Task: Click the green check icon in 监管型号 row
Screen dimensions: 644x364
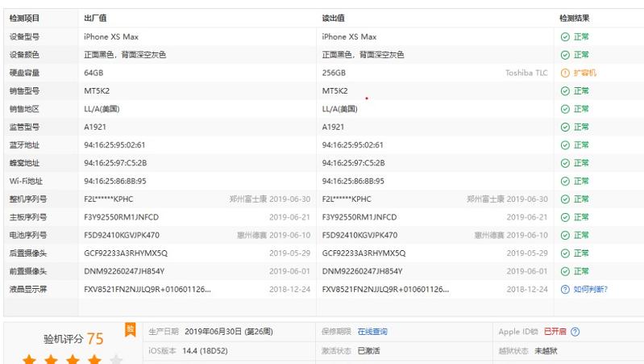Action: [x=565, y=127]
